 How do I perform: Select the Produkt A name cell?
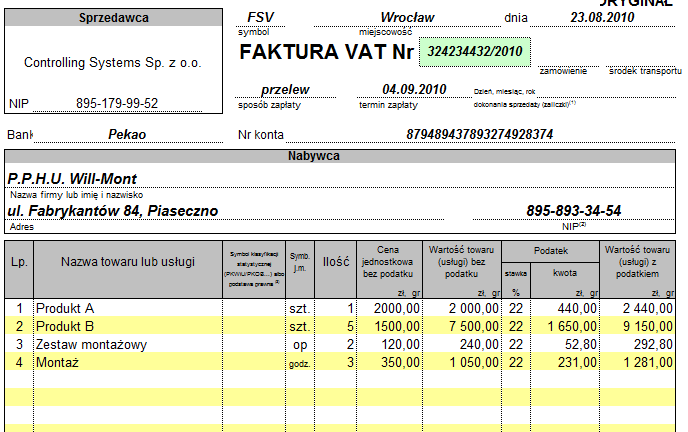click(128, 308)
